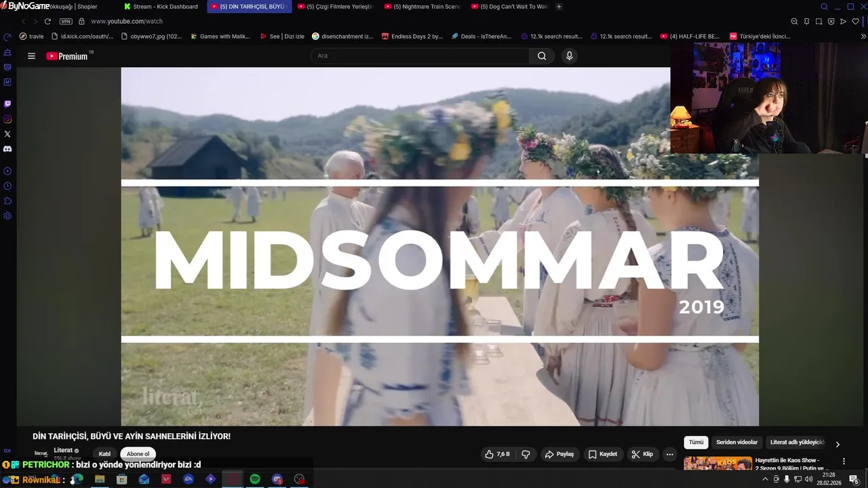Go forward with the browser forward arrow
868x488 pixels.
point(35,22)
